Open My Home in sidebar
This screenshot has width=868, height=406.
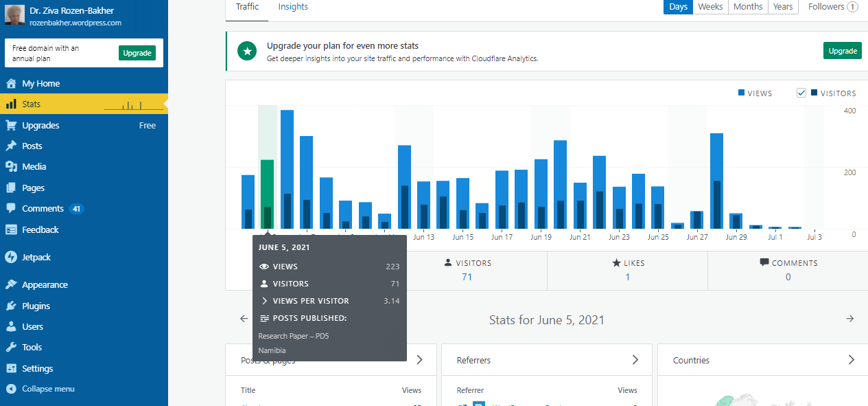tap(84, 83)
